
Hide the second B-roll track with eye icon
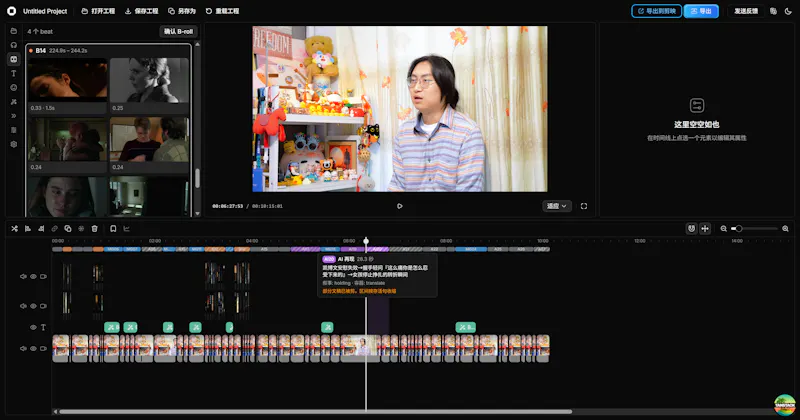coord(33,306)
